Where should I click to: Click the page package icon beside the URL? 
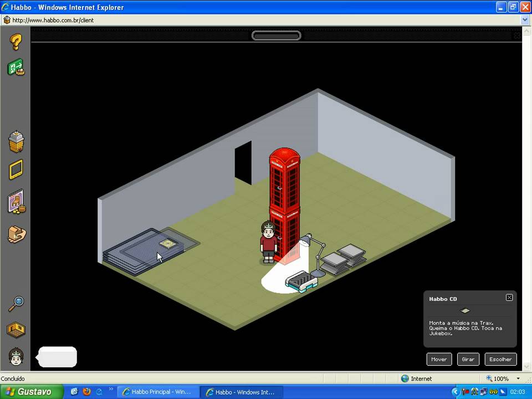coord(7,20)
